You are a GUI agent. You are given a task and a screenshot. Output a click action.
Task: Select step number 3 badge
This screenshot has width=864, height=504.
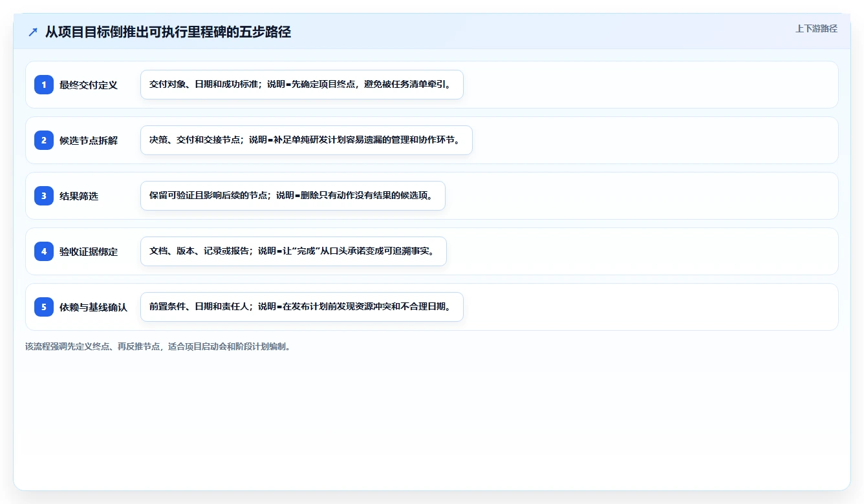click(44, 196)
